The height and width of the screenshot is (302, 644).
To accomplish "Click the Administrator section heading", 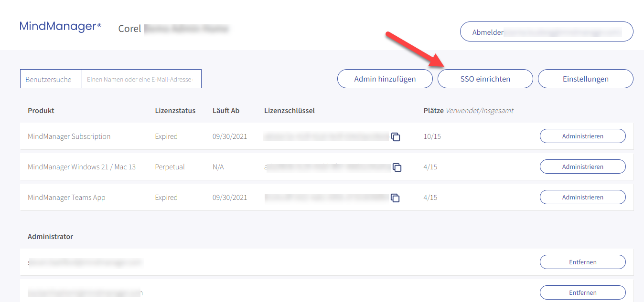I will 50,237.
